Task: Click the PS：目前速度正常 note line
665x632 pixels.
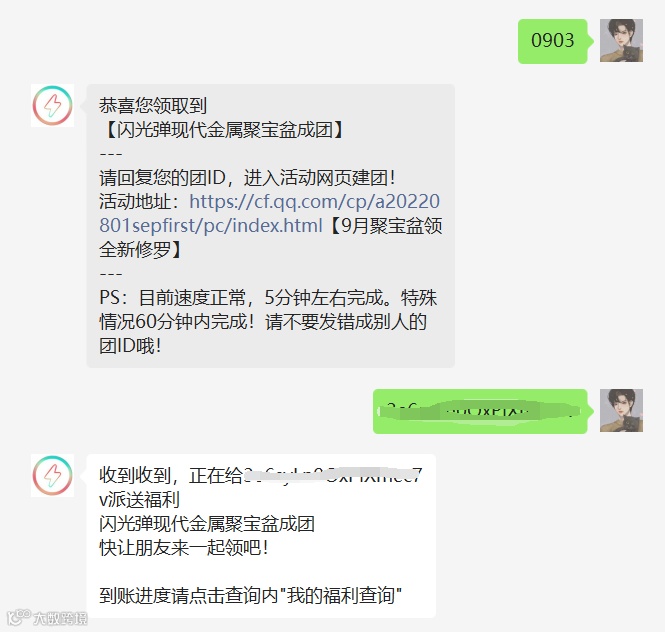Action: (268, 298)
